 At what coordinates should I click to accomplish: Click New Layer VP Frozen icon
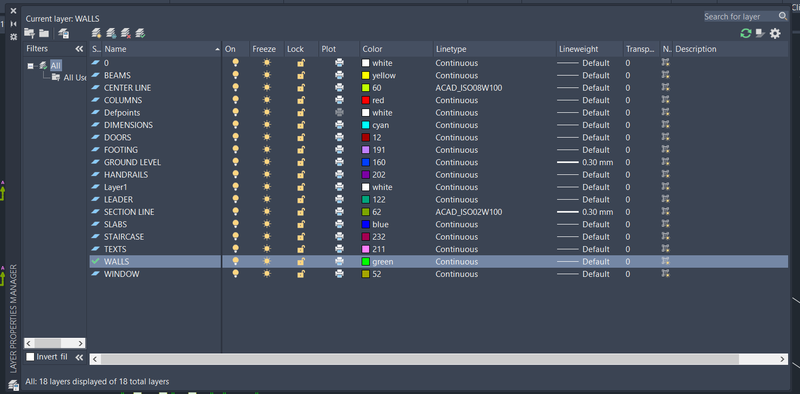[111, 33]
